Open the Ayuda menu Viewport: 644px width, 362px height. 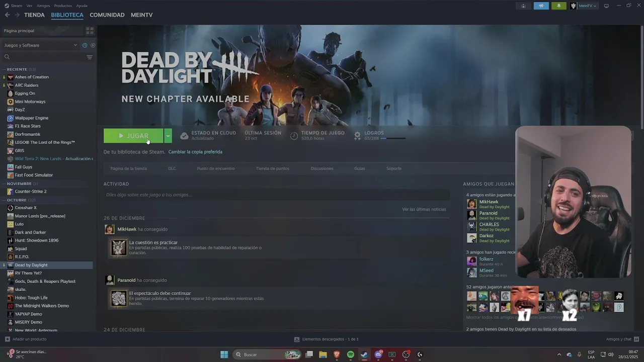click(82, 6)
